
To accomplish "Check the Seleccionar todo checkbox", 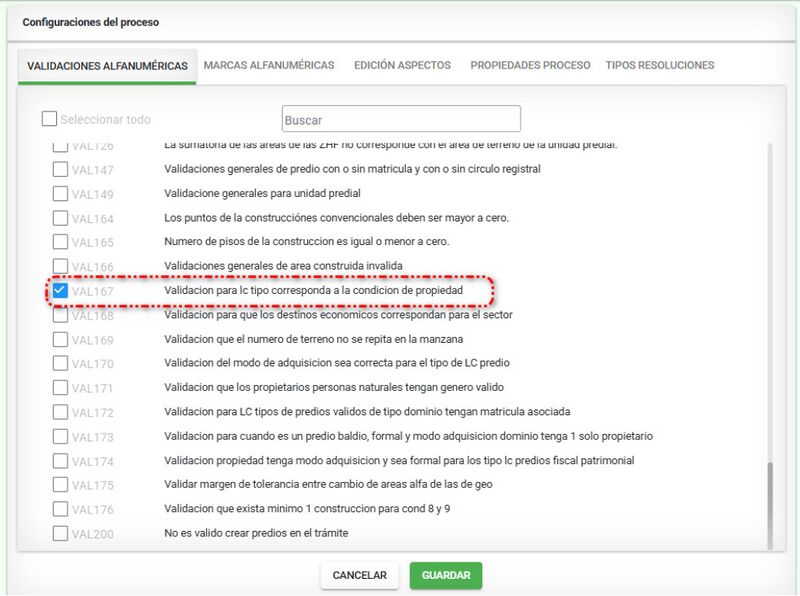I will 49,119.
